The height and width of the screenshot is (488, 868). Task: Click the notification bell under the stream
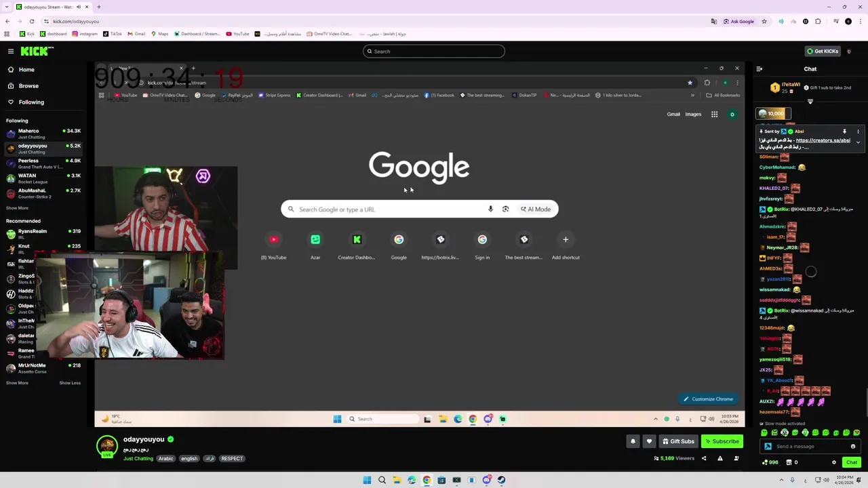(633, 441)
